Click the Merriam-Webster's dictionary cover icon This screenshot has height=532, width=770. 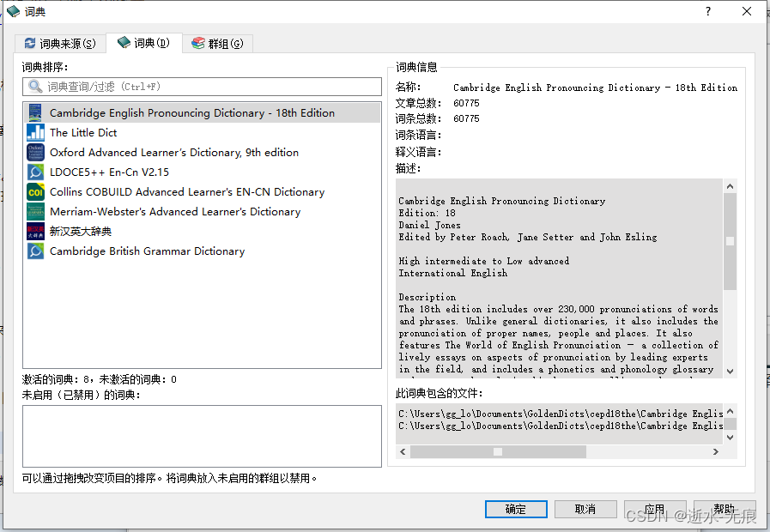tap(34, 211)
